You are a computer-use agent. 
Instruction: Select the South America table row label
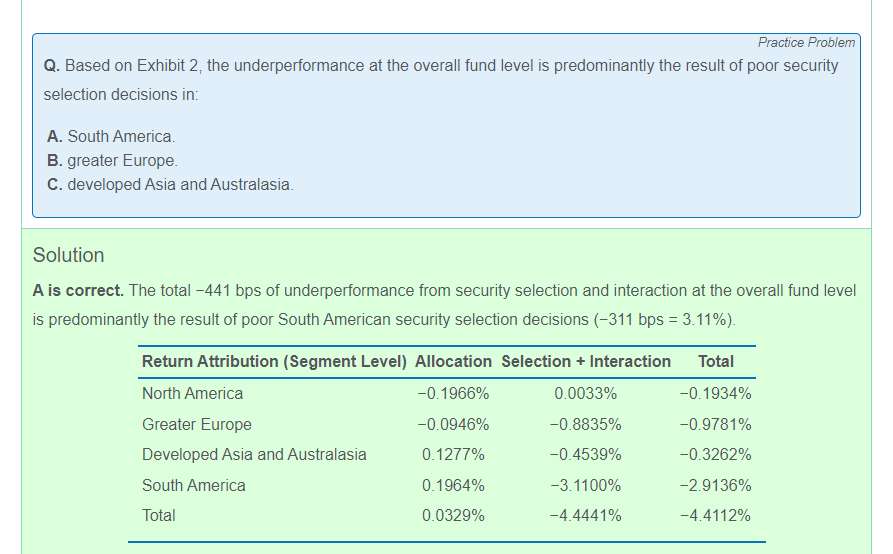(x=193, y=485)
